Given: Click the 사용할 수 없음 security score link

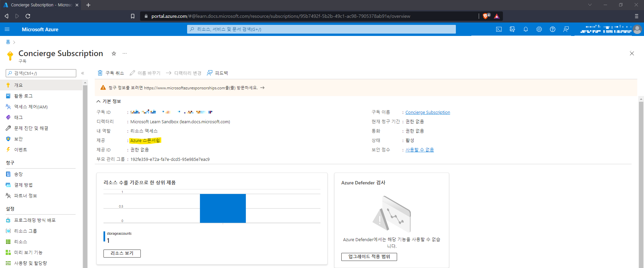Looking at the screenshot, I should [x=420, y=150].
